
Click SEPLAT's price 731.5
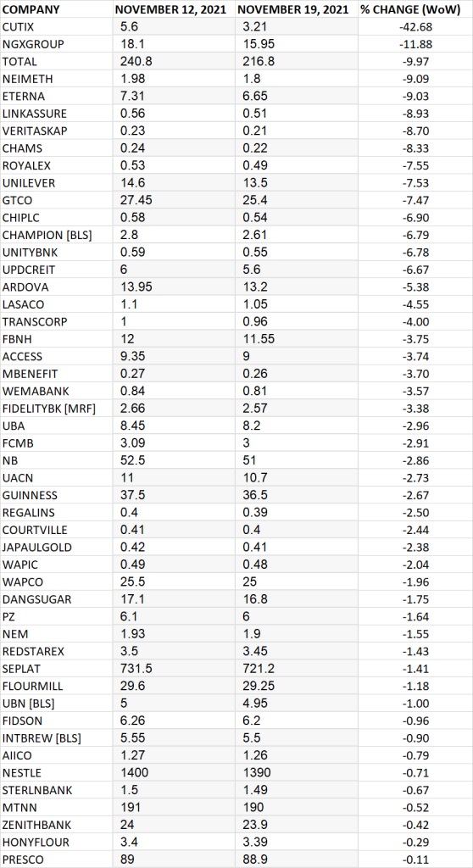click(136, 669)
